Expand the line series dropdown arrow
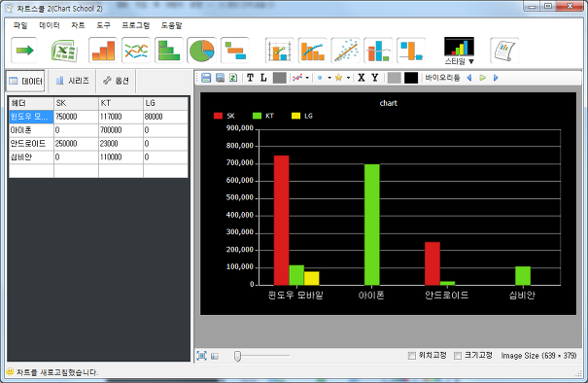 (307, 78)
